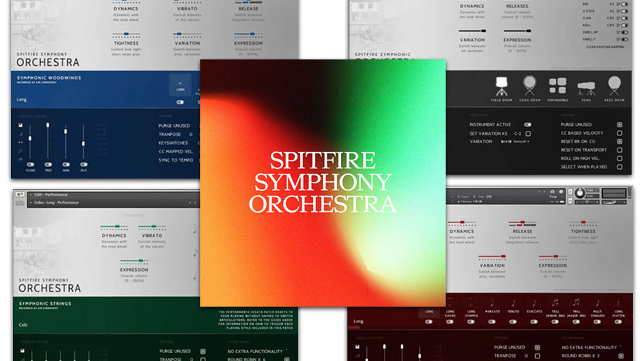The height and width of the screenshot is (361, 644).
Task: Click the mixer icon above woodwinds close fader
Action: pos(20,125)
